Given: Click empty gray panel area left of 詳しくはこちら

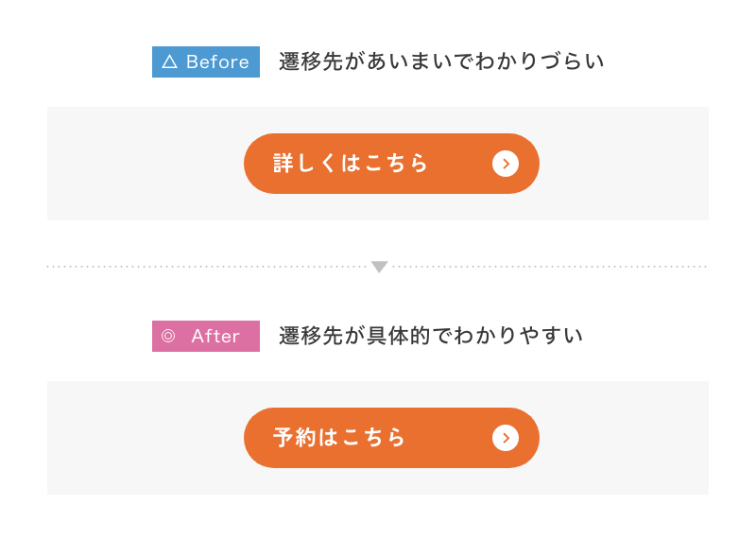Looking at the screenshot, I should click(146, 164).
